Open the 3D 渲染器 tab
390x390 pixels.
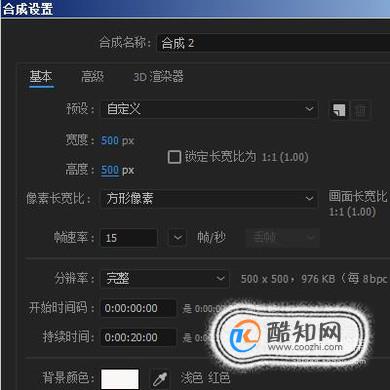159,77
